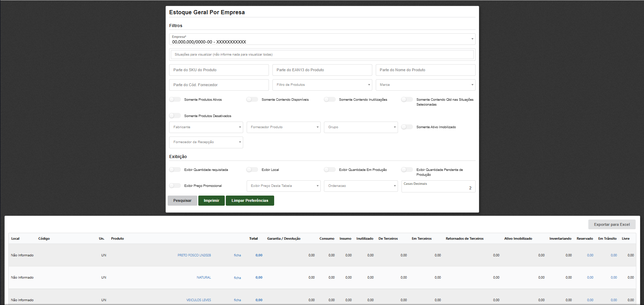Open Filtro de Produtos dropdown
Viewport: 644px width, 305px height.
[322, 85]
